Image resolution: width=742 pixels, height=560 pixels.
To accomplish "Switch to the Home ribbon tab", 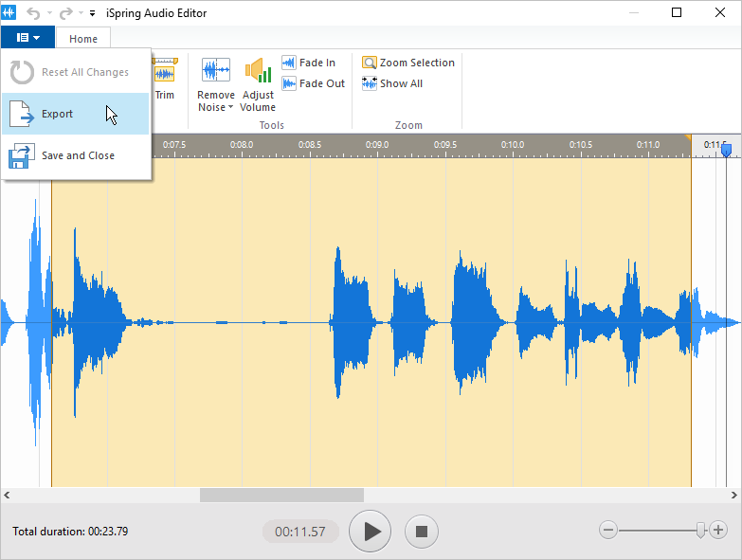I will pyautogui.click(x=83, y=39).
